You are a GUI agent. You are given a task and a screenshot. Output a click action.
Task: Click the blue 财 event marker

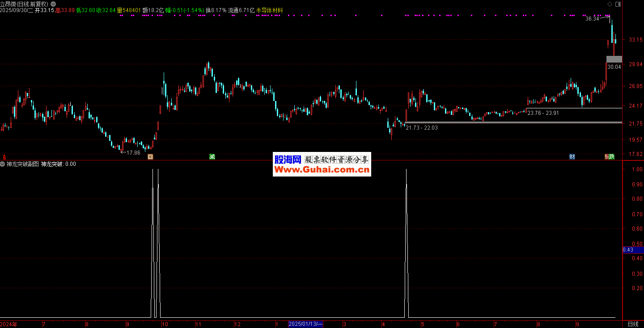pos(572,157)
